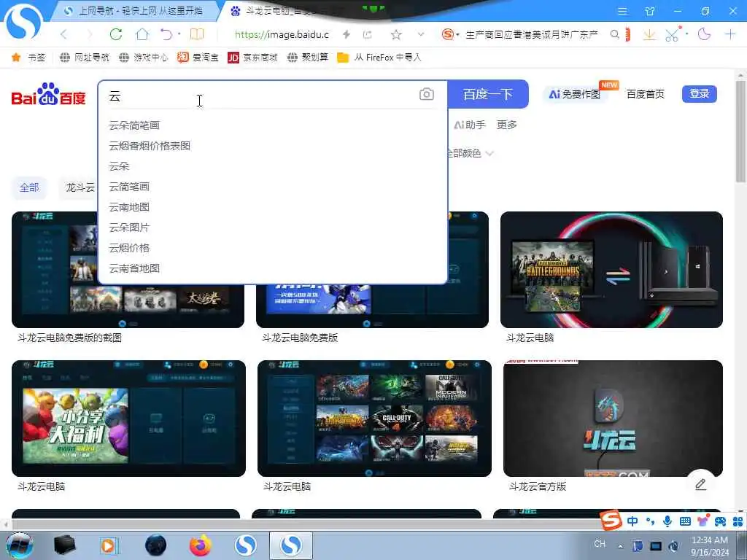The image size is (747, 560).
Task: Click the 登录 login button
Action: click(700, 94)
